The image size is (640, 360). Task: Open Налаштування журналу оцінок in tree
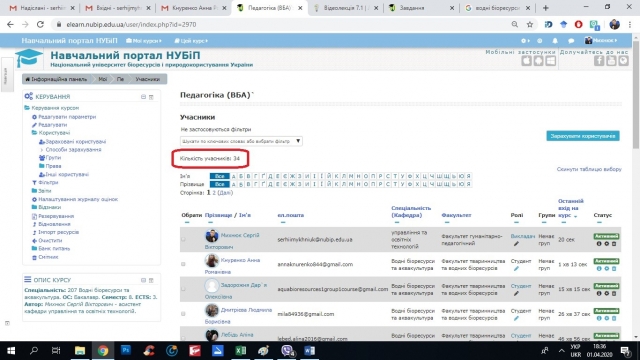(x=78, y=199)
